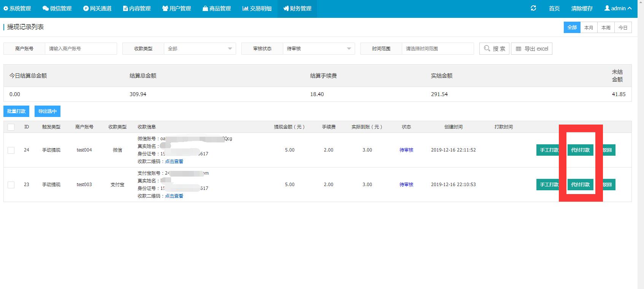644x289 pixels.
Task: Open 点击查看 QR link in row 24
Action: (x=174, y=161)
